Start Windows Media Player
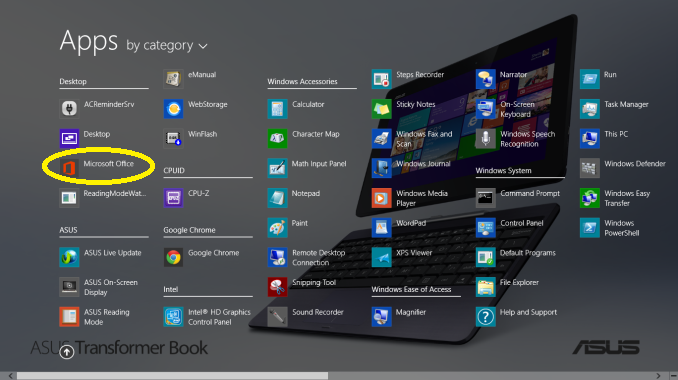 [x=381, y=198]
